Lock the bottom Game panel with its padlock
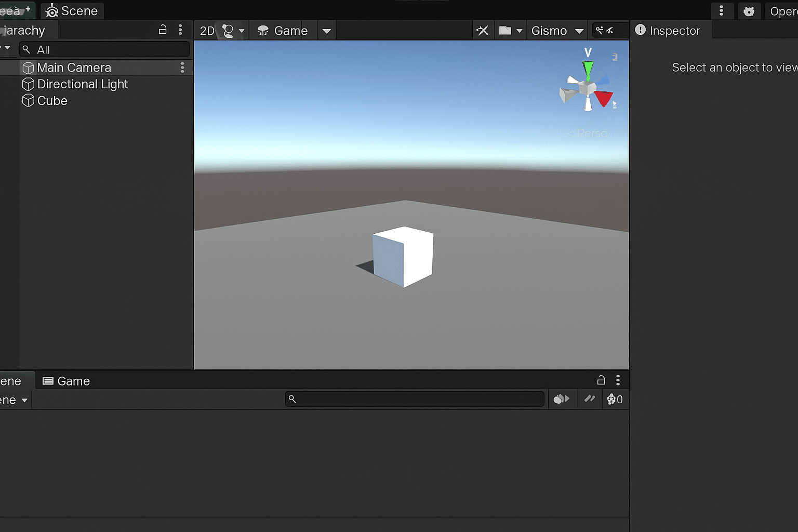This screenshot has height=532, width=798. pos(601,380)
